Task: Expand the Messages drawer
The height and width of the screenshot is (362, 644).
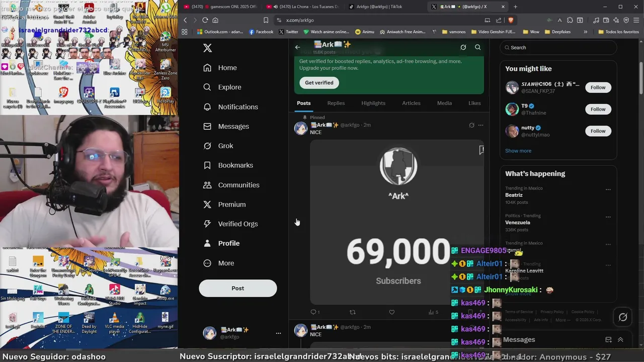Action: 620,340
